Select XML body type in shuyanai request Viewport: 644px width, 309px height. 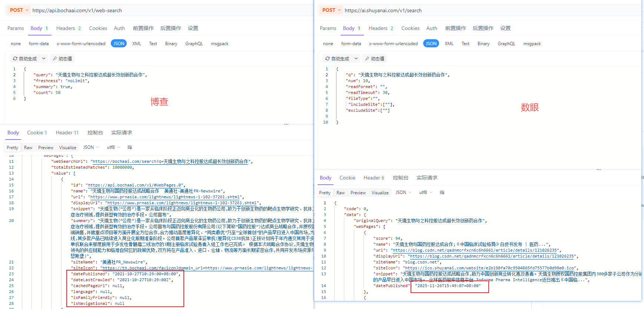coord(449,44)
